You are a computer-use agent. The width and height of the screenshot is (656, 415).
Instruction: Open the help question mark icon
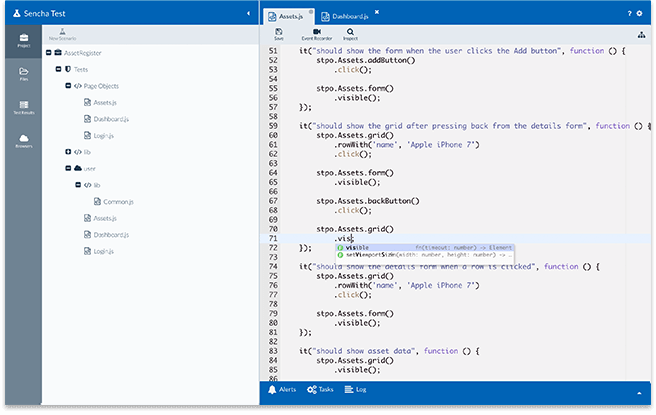click(x=629, y=13)
